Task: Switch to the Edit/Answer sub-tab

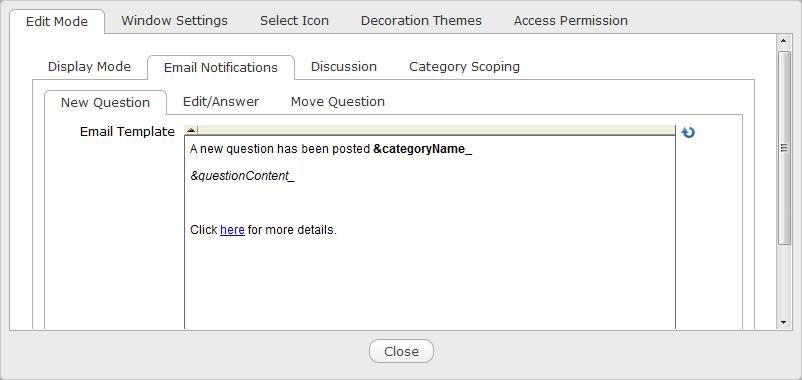Action: click(221, 102)
